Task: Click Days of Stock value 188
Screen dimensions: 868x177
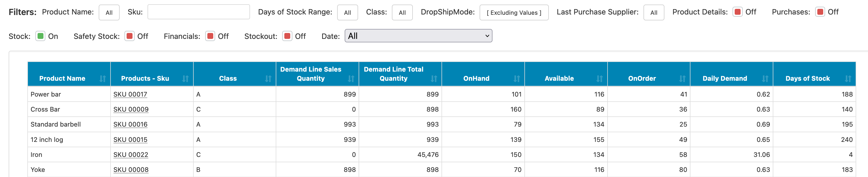Action: point(847,94)
